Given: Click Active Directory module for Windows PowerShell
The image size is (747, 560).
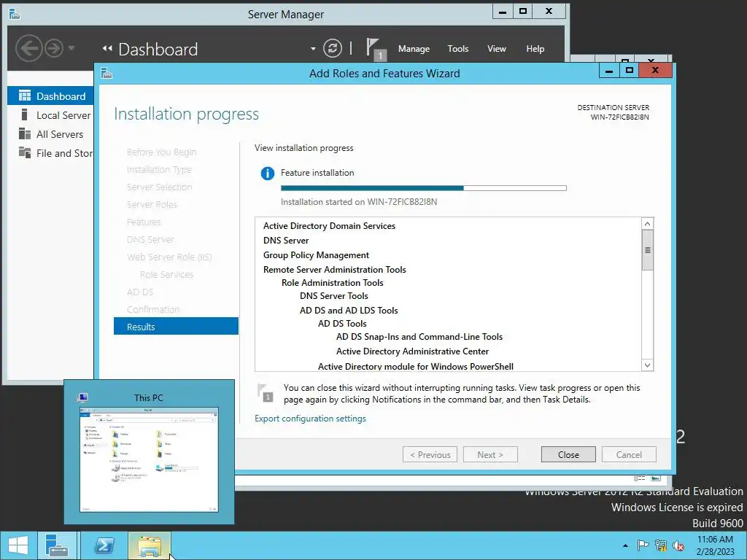Looking at the screenshot, I should [415, 366].
